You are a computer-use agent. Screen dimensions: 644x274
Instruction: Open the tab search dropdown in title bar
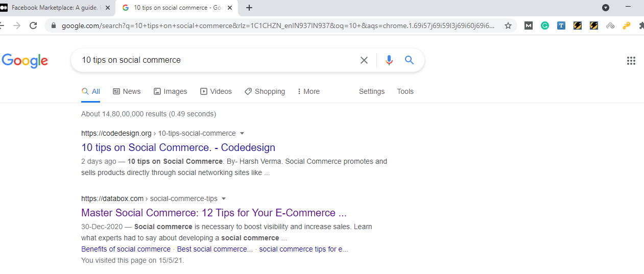[606, 8]
